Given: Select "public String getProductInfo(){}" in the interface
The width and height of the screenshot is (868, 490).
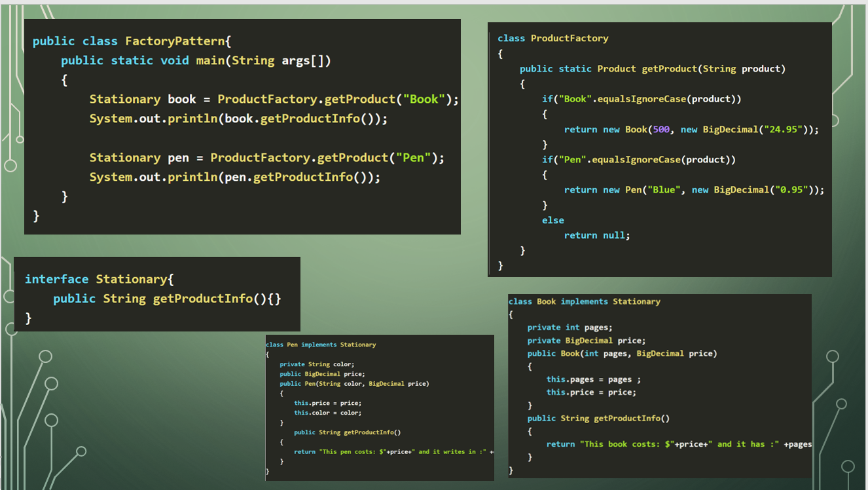Looking at the screenshot, I should click(167, 299).
